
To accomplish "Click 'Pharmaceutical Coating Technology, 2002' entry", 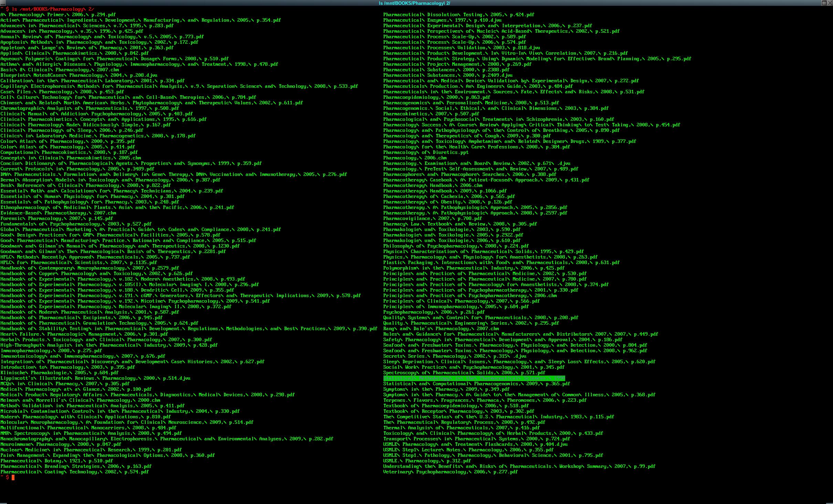I will point(74,472).
